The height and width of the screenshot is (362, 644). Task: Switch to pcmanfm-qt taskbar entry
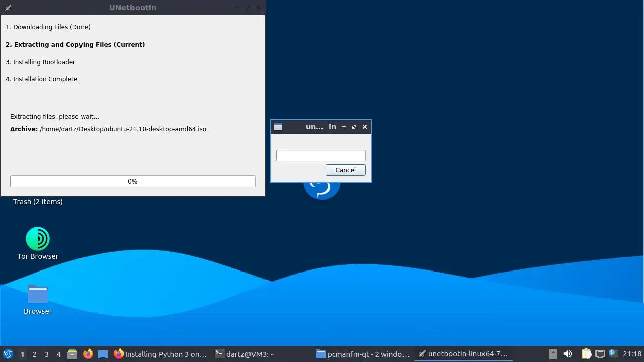(363, 354)
